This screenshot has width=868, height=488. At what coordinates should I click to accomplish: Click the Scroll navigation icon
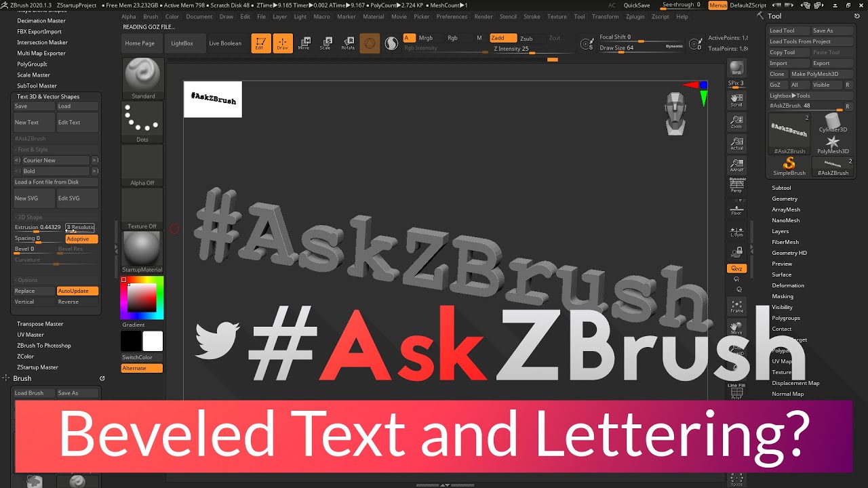pos(736,101)
